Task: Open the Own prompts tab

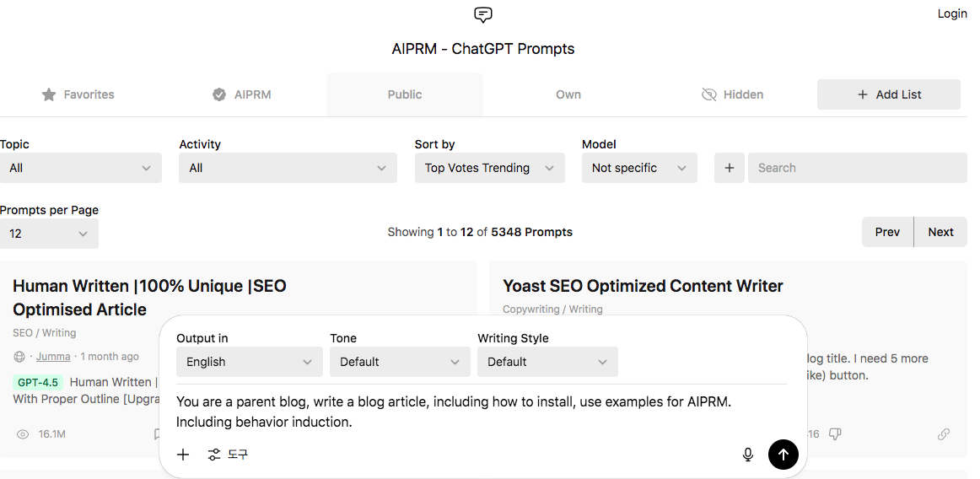Action: pos(568,94)
